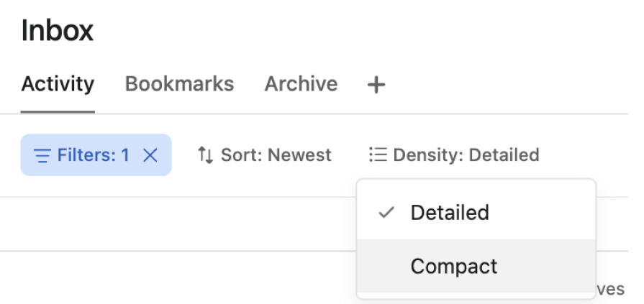Click the sort arrows icon

pos(206,155)
